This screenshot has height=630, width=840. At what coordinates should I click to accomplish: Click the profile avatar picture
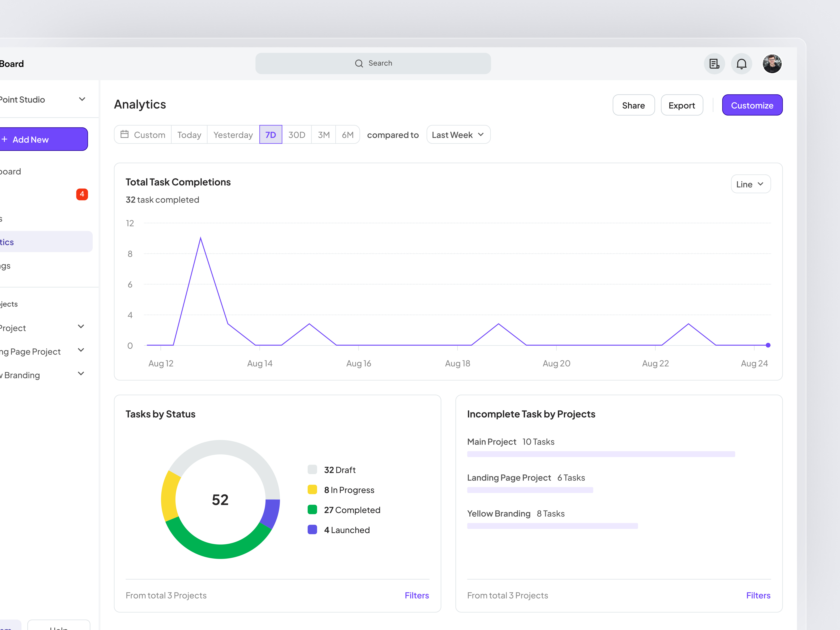point(772,63)
